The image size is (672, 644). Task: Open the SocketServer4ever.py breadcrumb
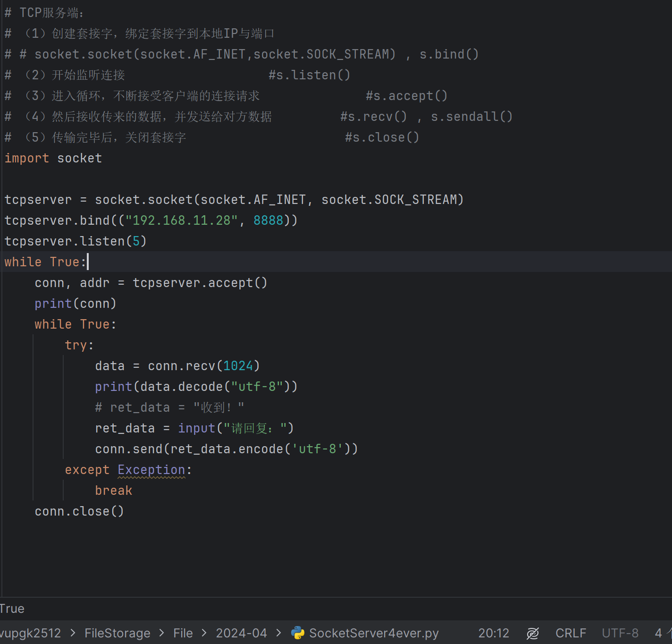[x=374, y=633]
